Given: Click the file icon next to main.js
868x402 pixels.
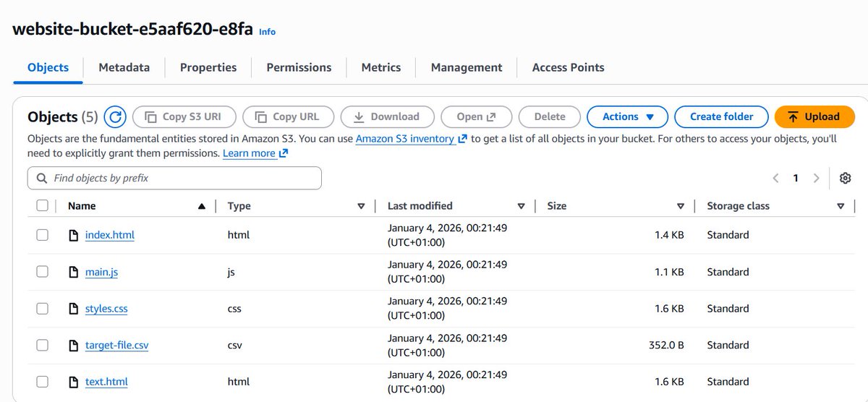Looking at the screenshot, I should [x=72, y=272].
